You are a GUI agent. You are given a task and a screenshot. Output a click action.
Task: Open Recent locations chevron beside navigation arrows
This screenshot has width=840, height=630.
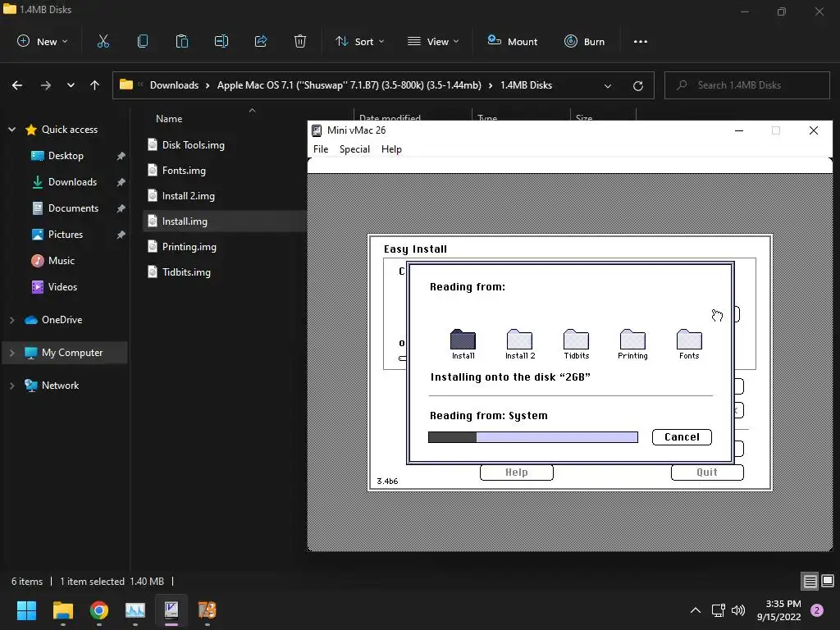coord(71,85)
